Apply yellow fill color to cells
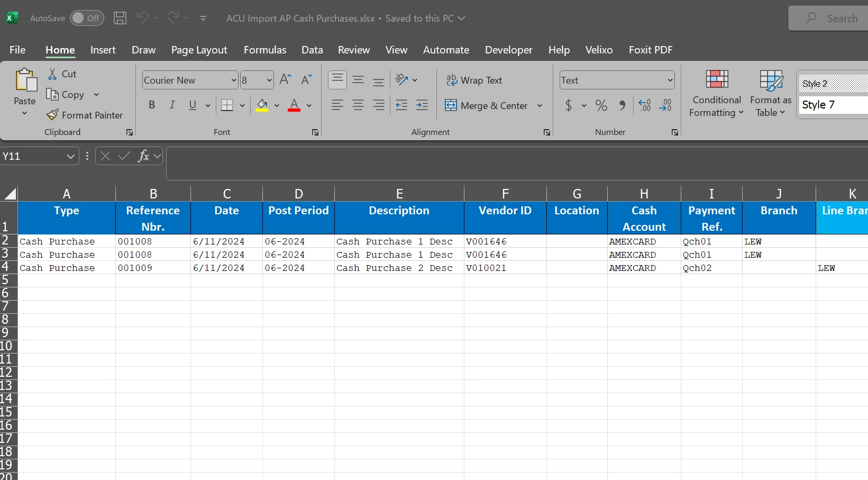The width and height of the screenshot is (868, 480). [x=262, y=105]
